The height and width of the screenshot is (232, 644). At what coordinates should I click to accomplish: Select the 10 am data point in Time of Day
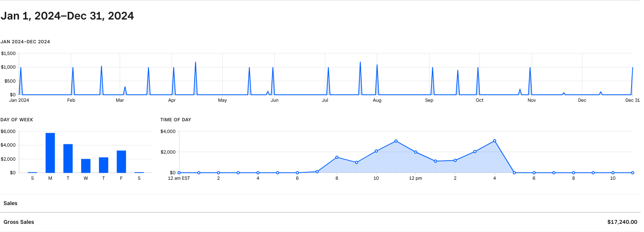click(376, 151)
